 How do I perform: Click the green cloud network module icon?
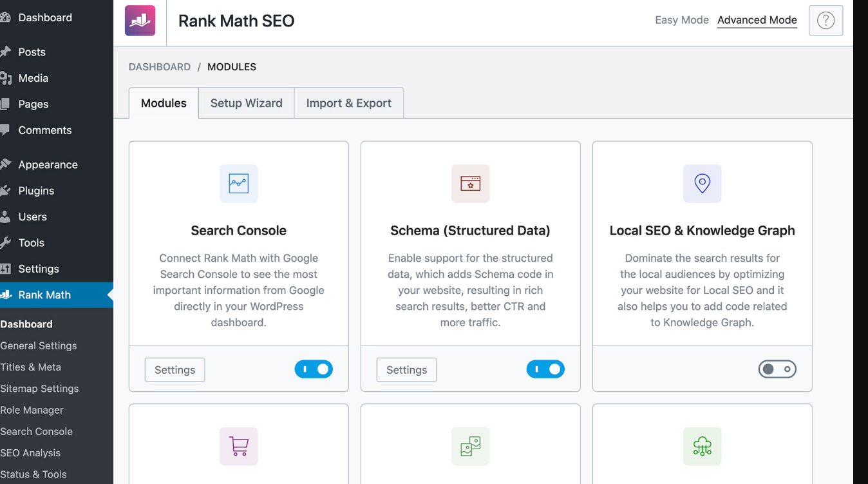tap(702, 446)
